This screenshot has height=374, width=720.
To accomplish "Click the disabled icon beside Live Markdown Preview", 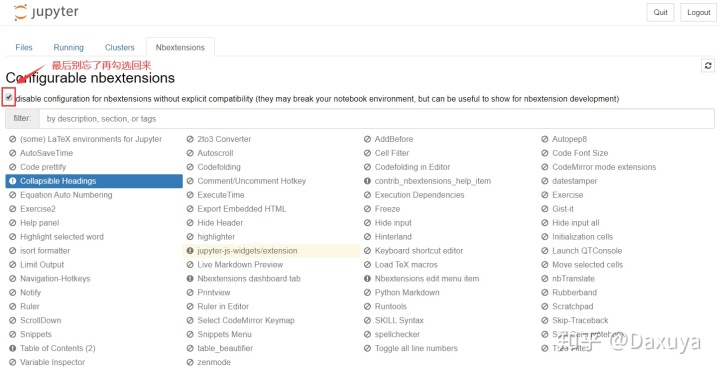I will 190,265.
